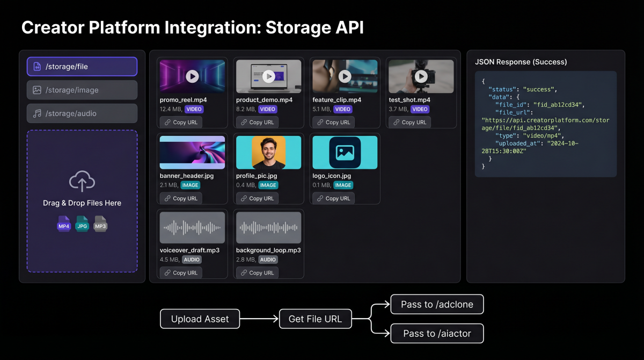The image size is (644, 360).
Task: Click the Pass to /adclone node
Action: tap(437, 304)
